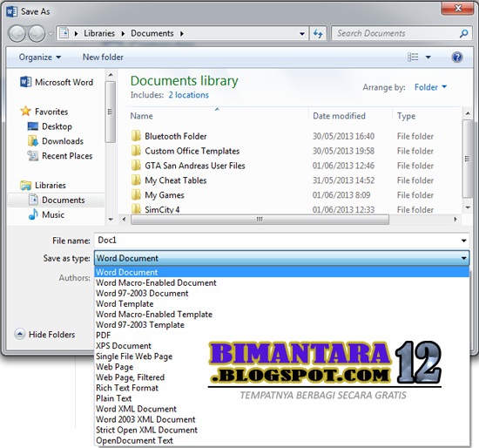This screenshot has height=448, width=479.
Task: Close the Save As dialog
Action: click(458, 8)
